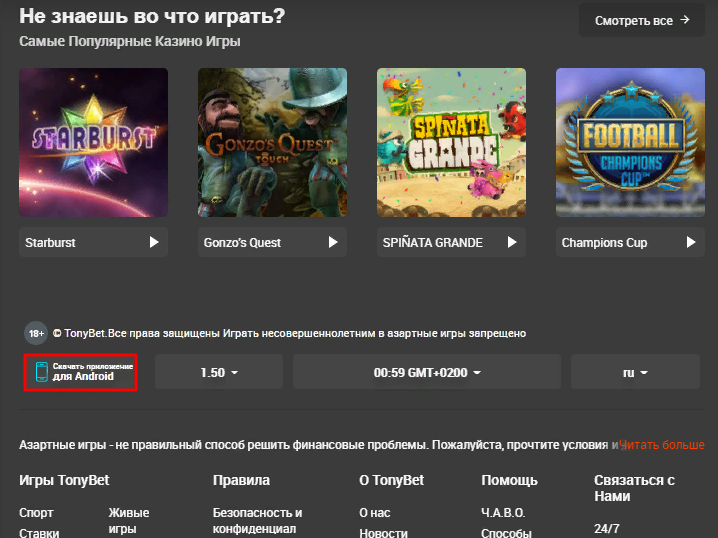The image size is (718, 538).
Task: Click the 24/7 contact text
Action: point(607,529)
